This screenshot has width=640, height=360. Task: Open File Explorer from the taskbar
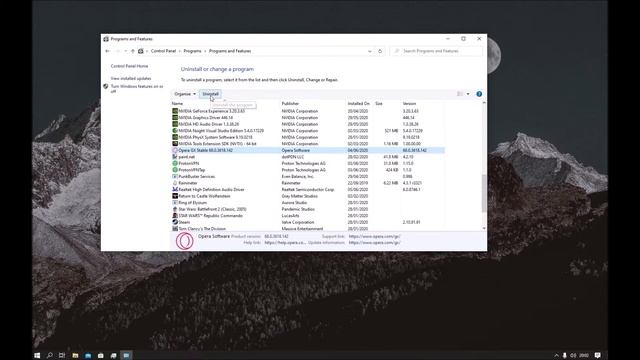(x=76, y=356)
